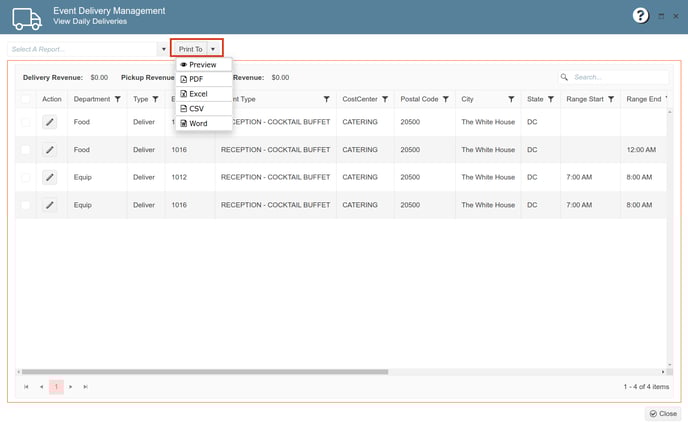Screen dimensions: 688x429
Task: Choose PDF from Print To menu
Action: 204,79
